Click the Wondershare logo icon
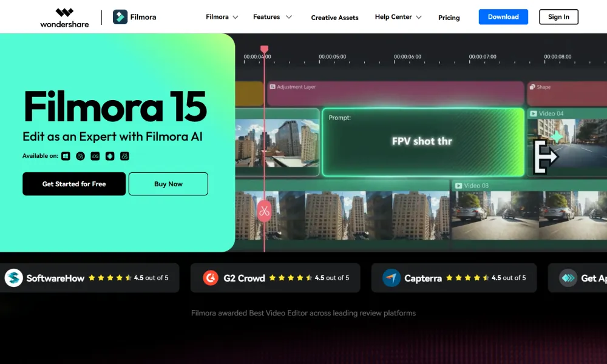This screenshot has width=607, height=364. click(64, 13)
